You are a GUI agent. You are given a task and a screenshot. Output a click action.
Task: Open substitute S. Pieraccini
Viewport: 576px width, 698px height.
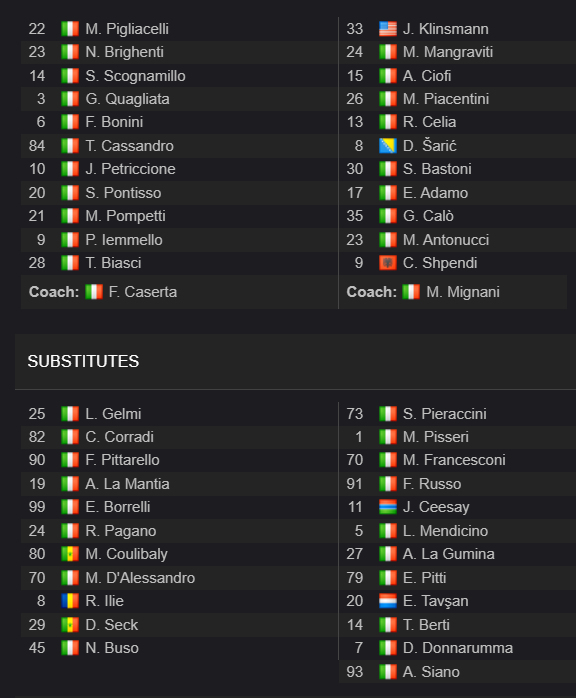(445, 414)
